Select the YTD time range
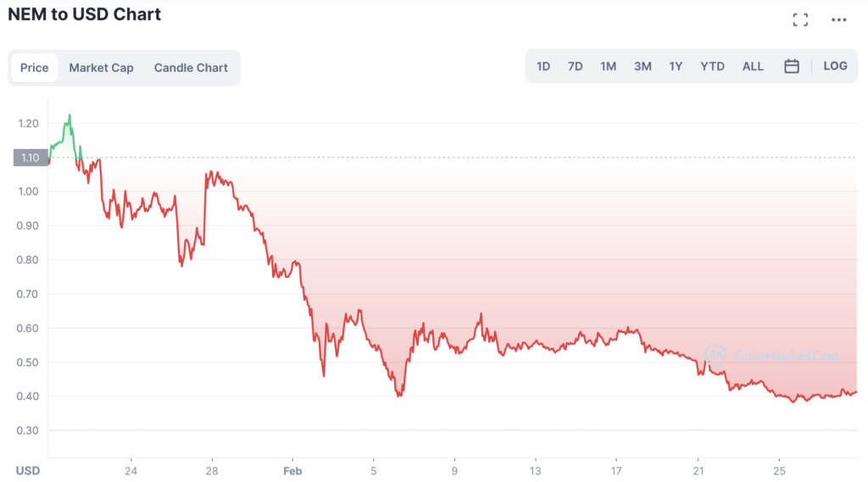868x482 pixels. point(712,66)
